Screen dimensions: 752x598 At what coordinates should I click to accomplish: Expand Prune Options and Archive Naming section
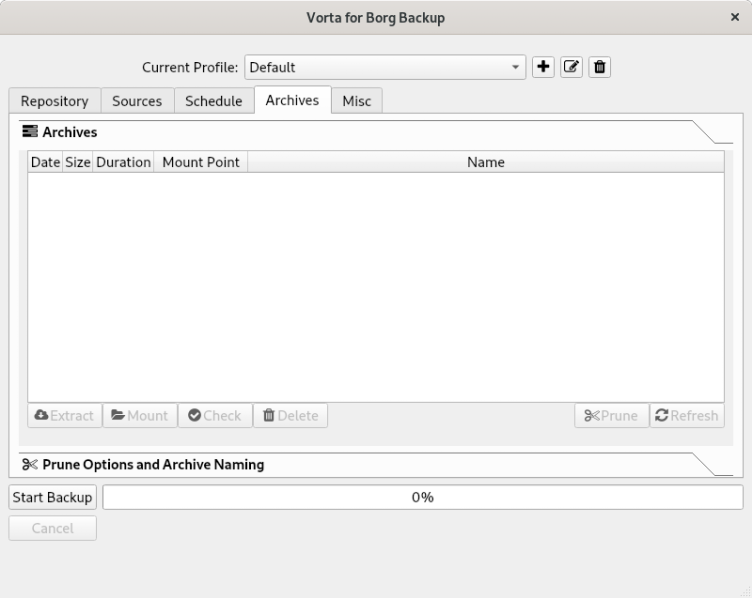[153, 465]
